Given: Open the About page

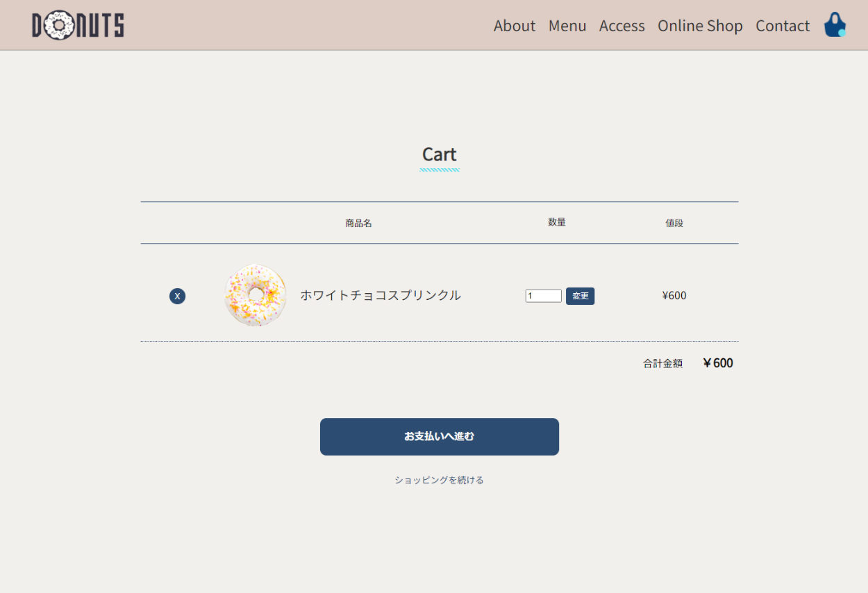Looking at the screenshot, I should click(514, 26).
